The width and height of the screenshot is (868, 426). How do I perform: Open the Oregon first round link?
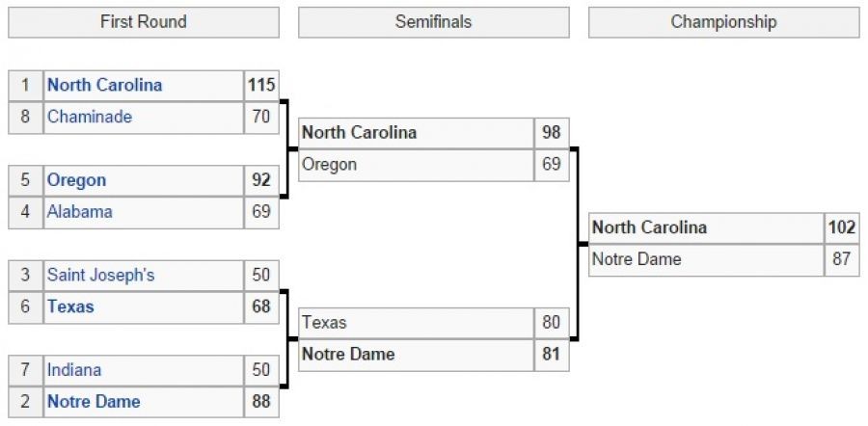click(x=77, y=180)
